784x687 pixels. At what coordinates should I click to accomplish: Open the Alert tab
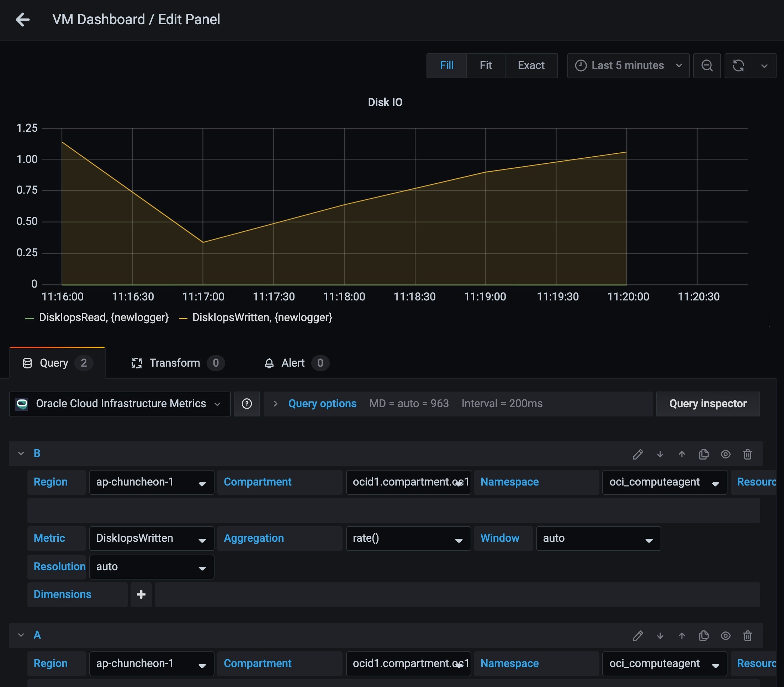pyautogui.click(x=292, y=363)
